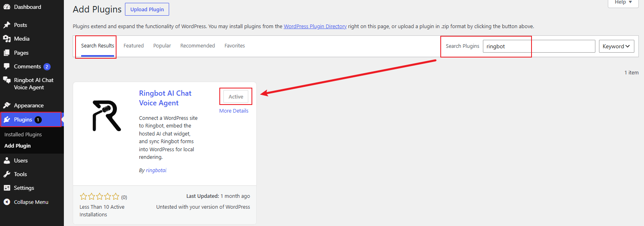Click Collapse Menu

click(x=32, y=202)
